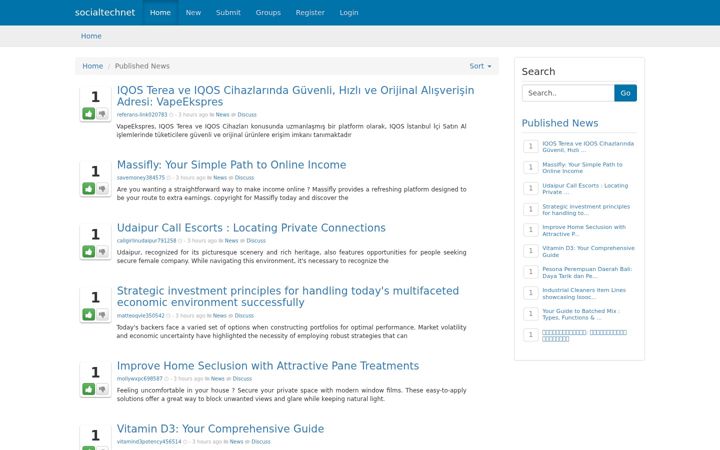The height and width of the screenshot is (450, 720).
Task: Open Udaipur Call Escorts article title
Action: (251, 228)
